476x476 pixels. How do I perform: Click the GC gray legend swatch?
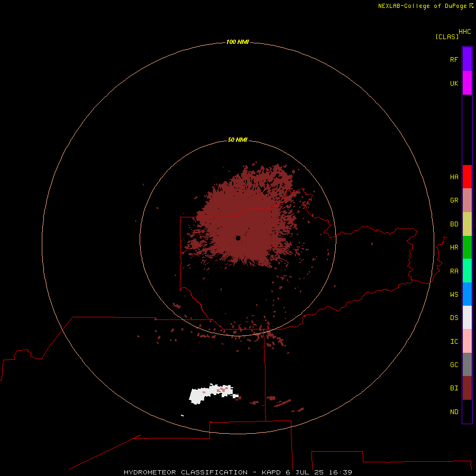coord(467,364)
